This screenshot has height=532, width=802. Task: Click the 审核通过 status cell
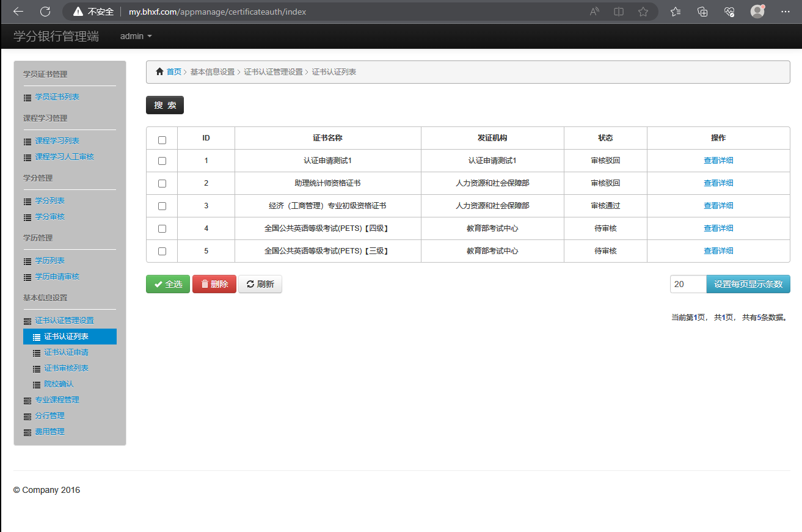click(x=605, y=206)
